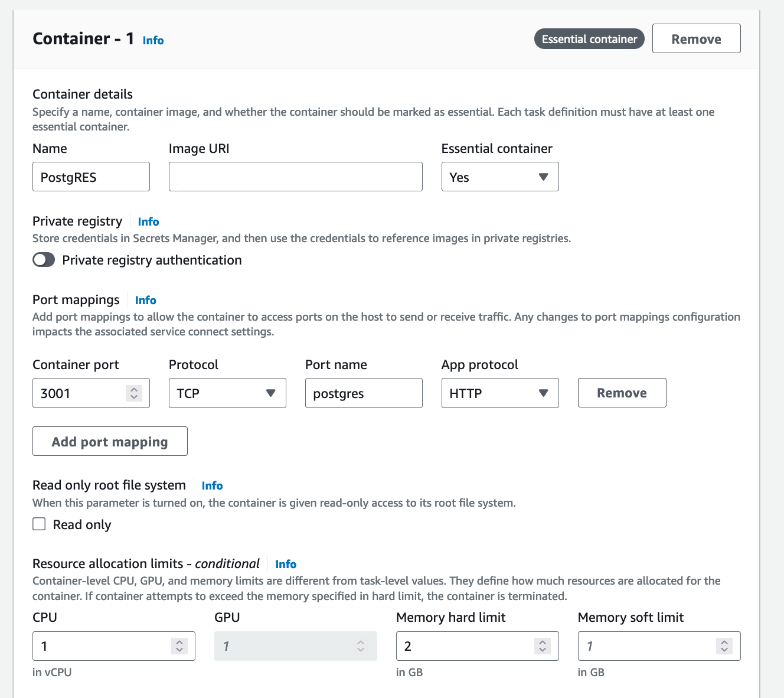Remove Container - 1 with header Remove button

pos(696,39)
